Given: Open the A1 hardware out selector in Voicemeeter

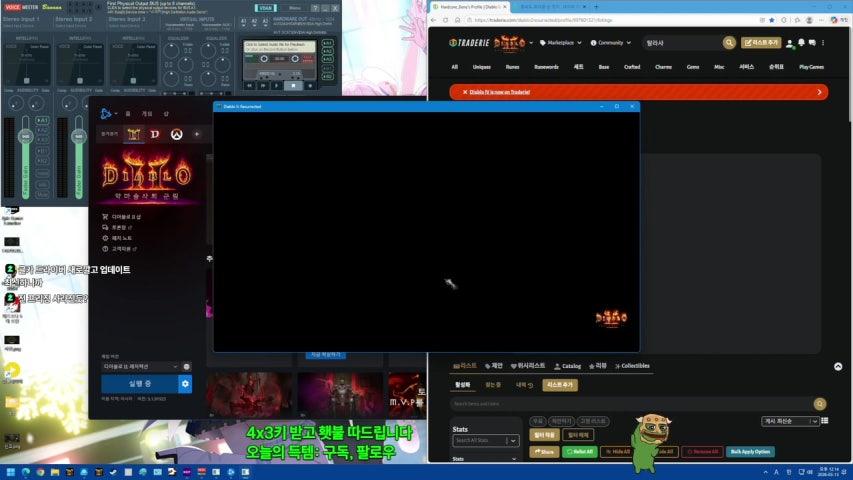Looking at the screenshot, I should pyautogui.click(x=243, y=21).
